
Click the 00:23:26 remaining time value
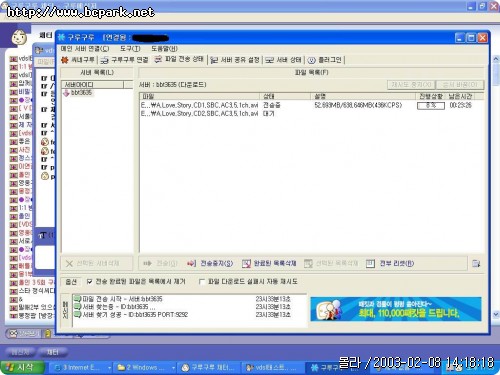pyautogui.click(x=460, y=105)
